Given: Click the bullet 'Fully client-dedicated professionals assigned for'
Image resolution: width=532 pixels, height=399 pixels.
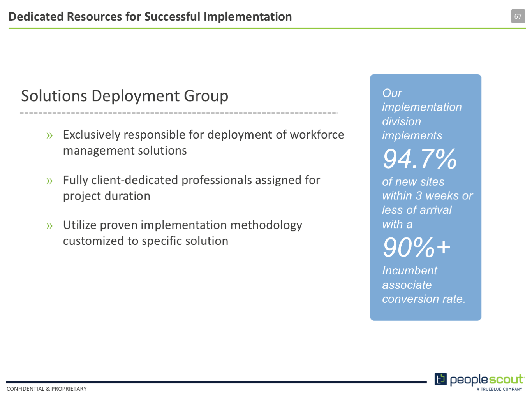Looking at the screenshot, I should 192,180.
